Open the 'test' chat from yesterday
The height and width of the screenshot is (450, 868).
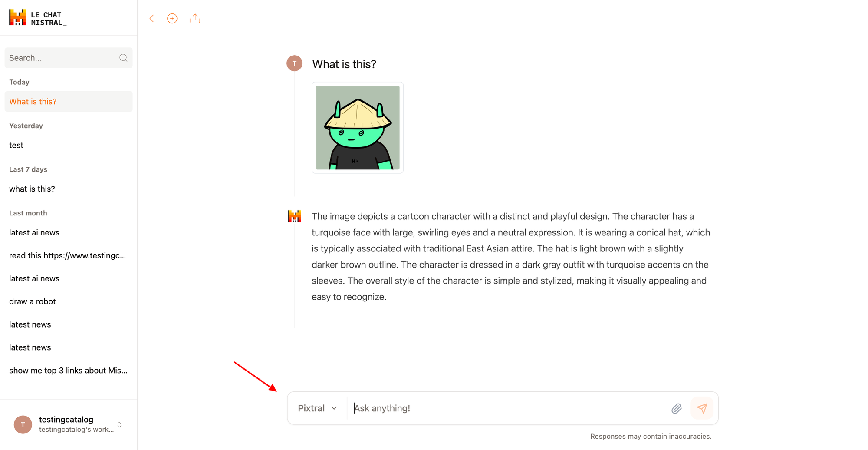(x=69, y=145)
